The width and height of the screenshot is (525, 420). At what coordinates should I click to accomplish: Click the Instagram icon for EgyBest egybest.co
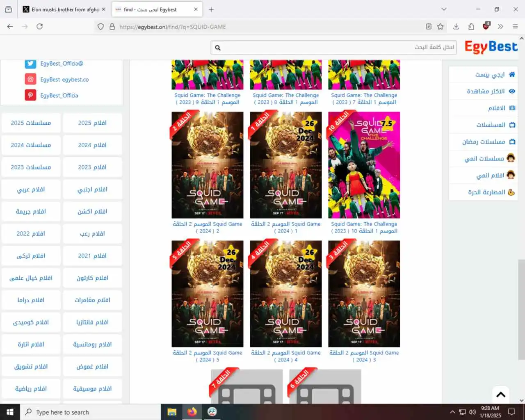(30, 79)
